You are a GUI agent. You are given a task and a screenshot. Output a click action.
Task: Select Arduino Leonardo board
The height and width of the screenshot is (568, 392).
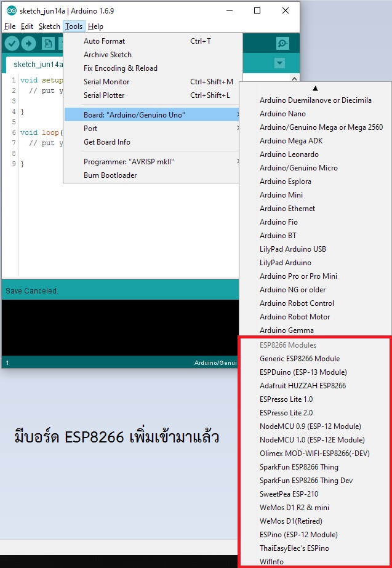click(315, 154)
